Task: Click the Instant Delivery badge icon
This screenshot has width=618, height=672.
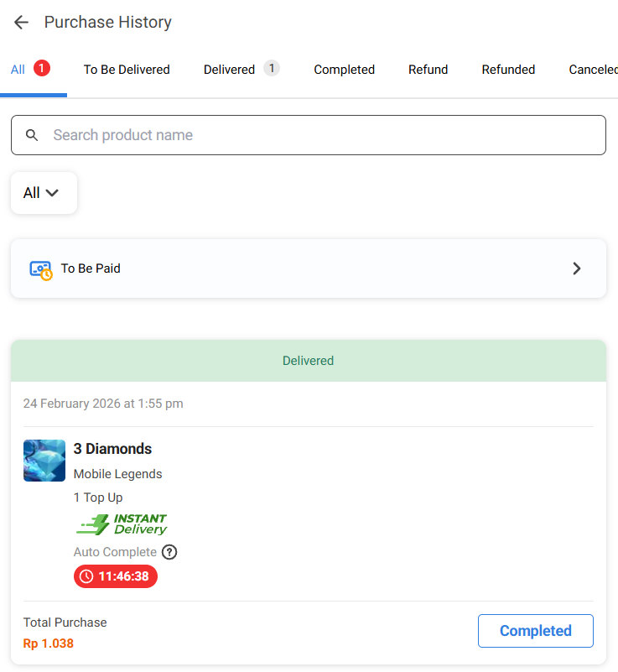Action: click(122, 524)
